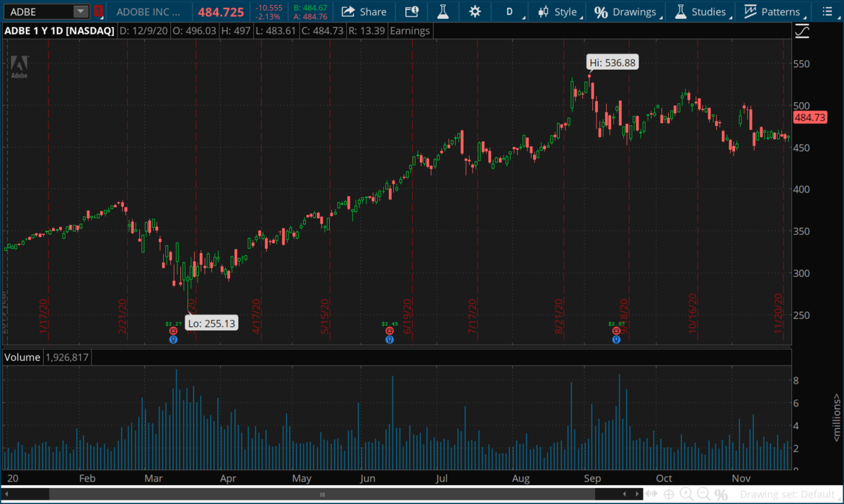Click the 4/17/20 expiration date marker
The height and width of the screenshot is (504, 844).
(257, 316)
